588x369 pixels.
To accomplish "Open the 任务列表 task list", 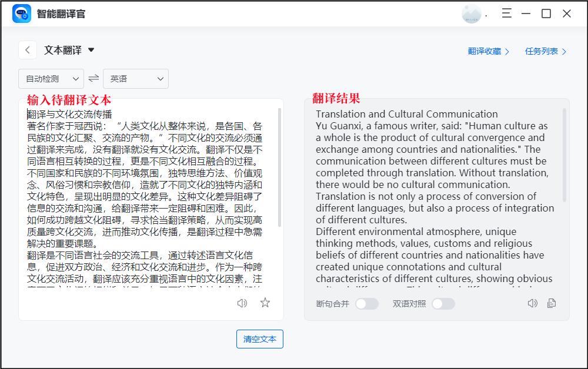I will (x=542, y=51).
